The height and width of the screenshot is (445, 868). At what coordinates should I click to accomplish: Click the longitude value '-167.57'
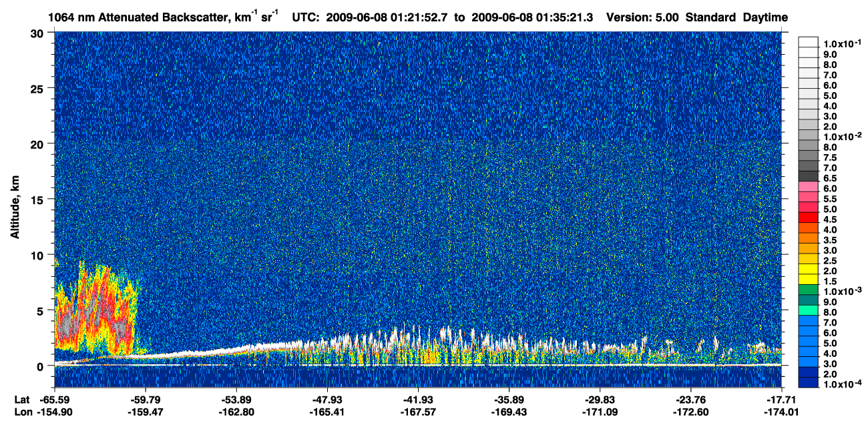417,412
